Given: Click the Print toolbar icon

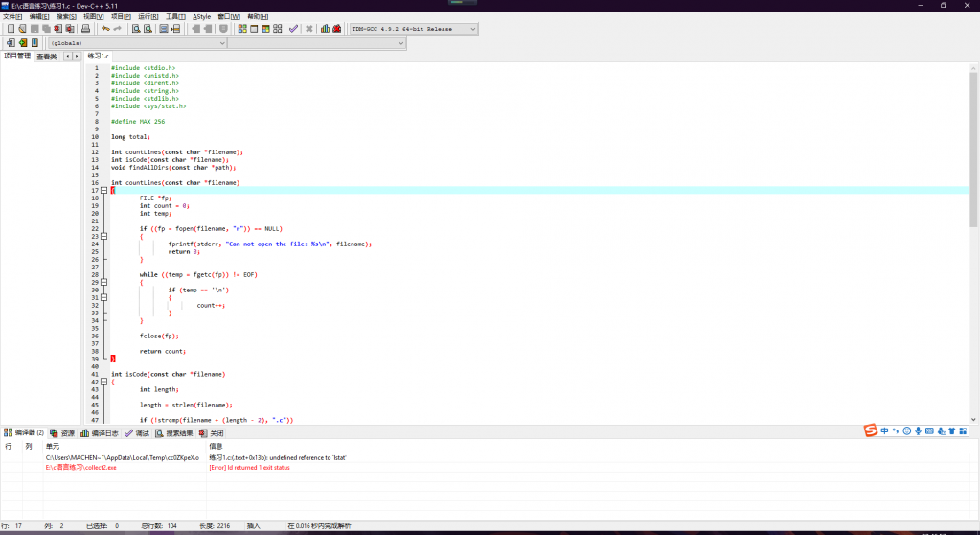Looking at the screenshot, I should pyautogui.click(x=85, y=29).
